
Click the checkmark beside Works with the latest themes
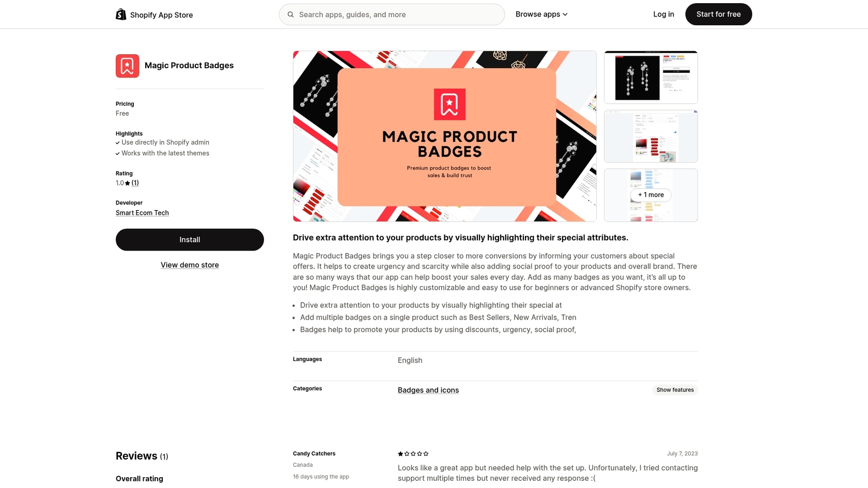(x=117, y=153)
